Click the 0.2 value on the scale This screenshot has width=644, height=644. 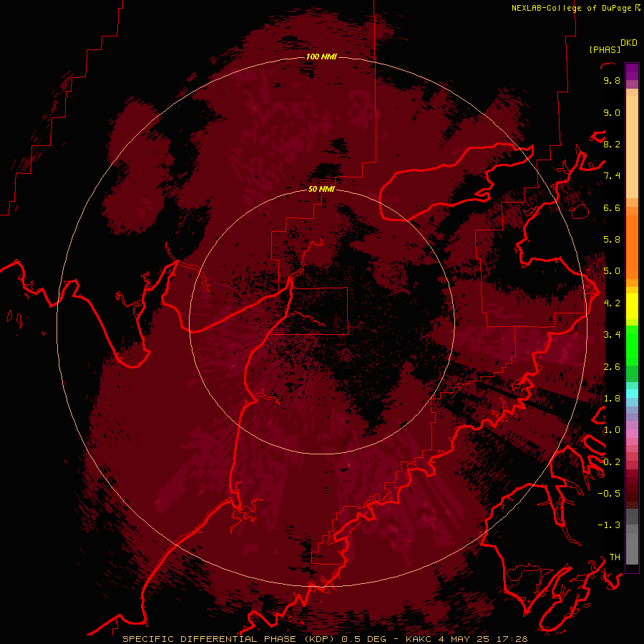pos(612,462)
